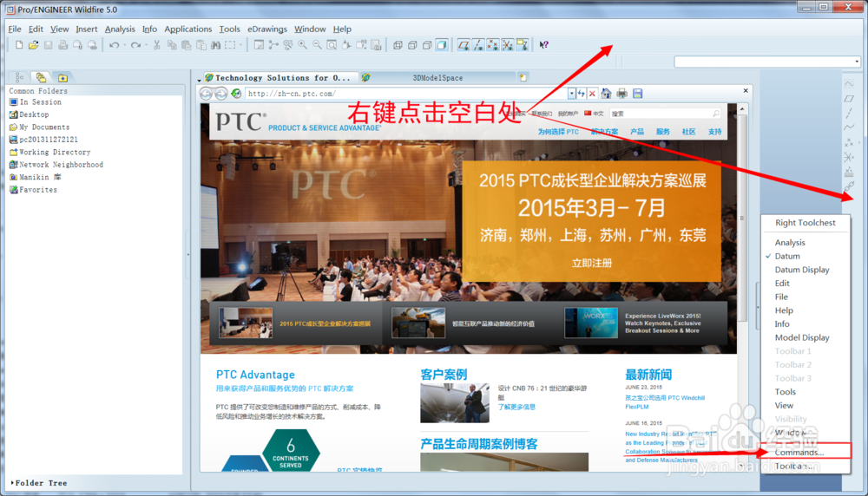Image resolution: width=868 pixels, height=496 pixels.
Task: Switch to the 3DModelSpace tab
Action: click(437, 78)
